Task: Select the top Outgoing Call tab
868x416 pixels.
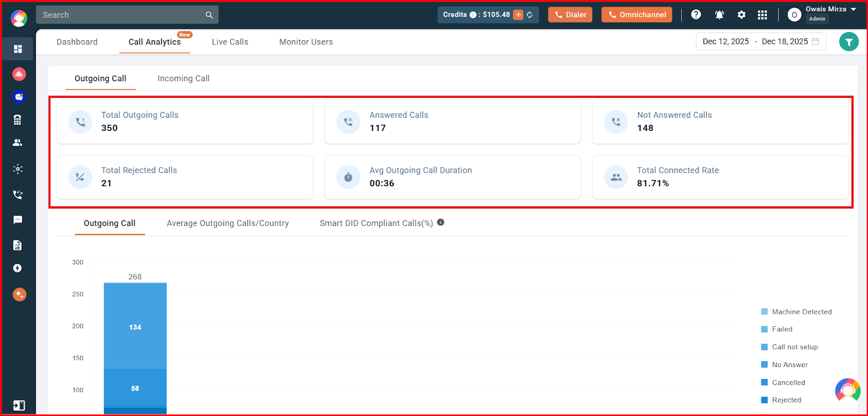Action: [x=100, y=78]
